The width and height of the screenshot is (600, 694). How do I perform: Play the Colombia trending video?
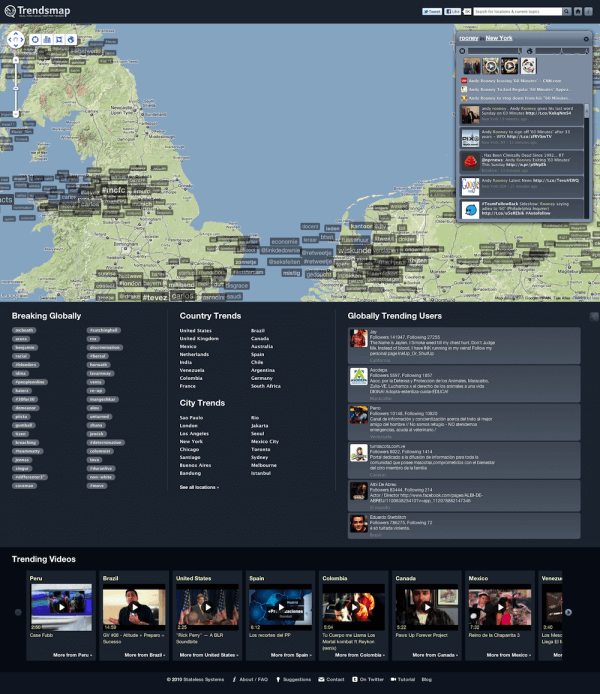[x=354, y=607]
